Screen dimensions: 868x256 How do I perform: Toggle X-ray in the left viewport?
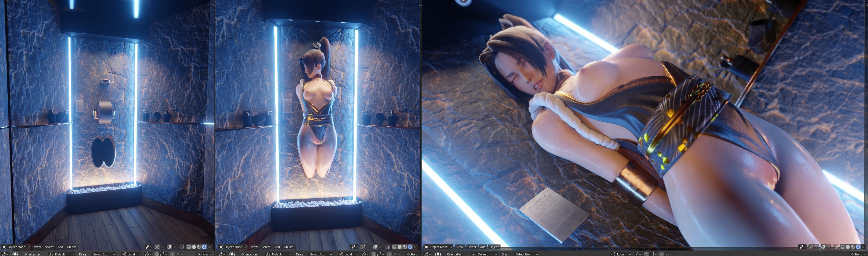(x=182, y=247)
